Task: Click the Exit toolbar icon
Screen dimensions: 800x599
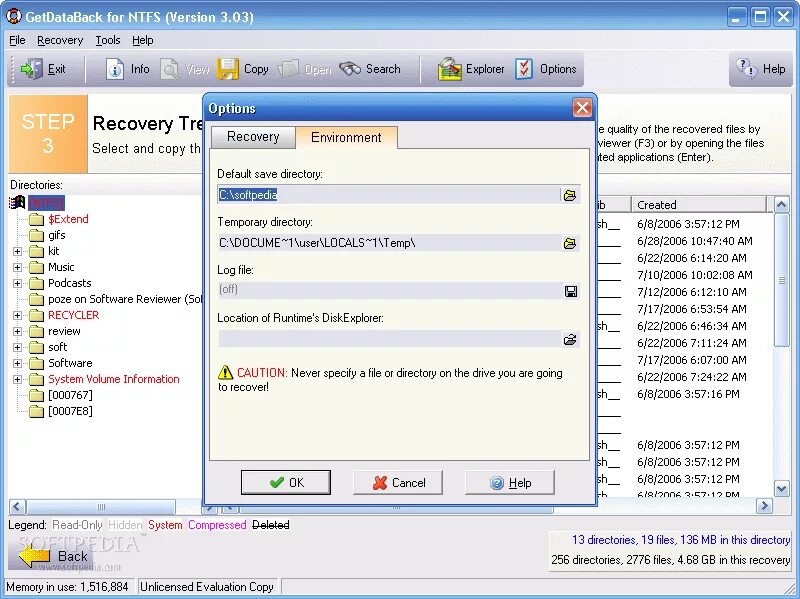Action: [32, 69]
